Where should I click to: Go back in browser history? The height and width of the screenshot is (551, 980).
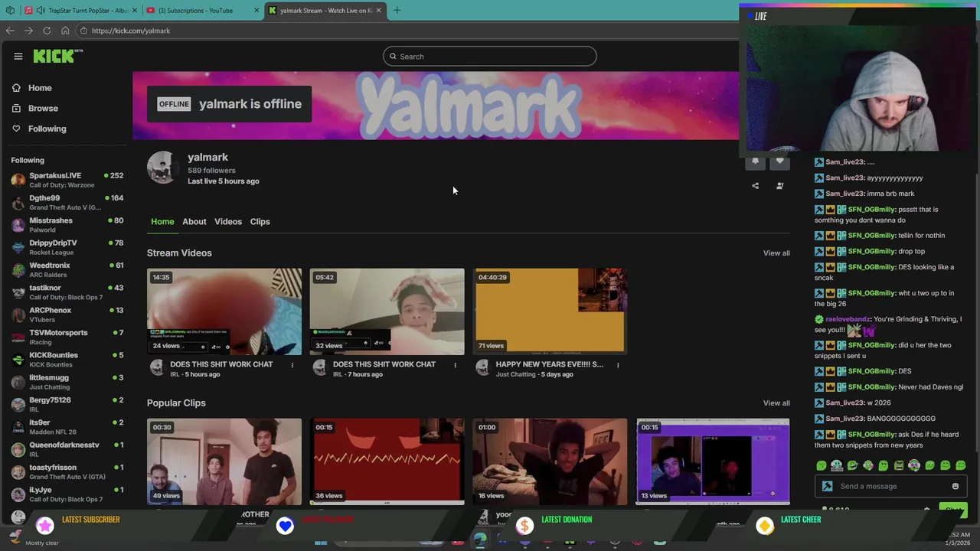(x=10, y=31)
